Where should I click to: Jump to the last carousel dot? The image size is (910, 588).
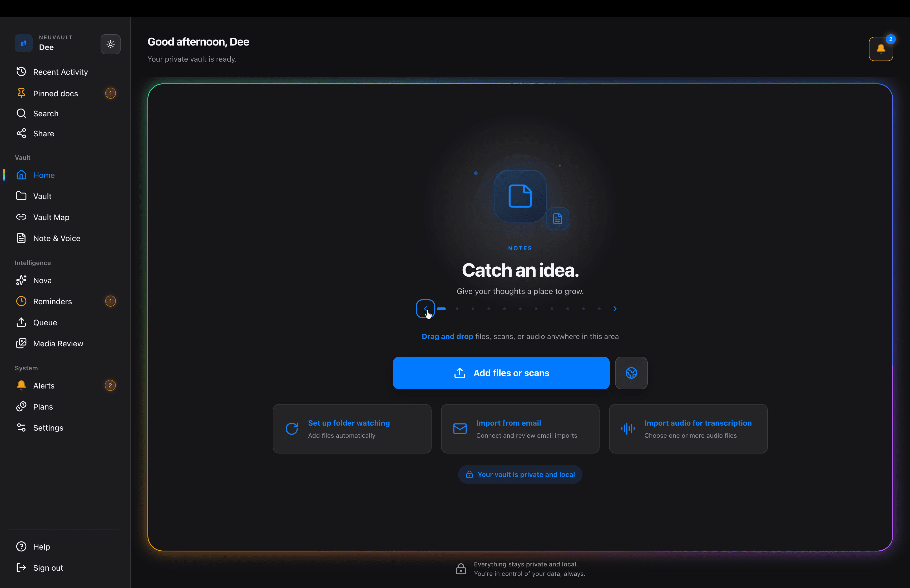point(599,308)
